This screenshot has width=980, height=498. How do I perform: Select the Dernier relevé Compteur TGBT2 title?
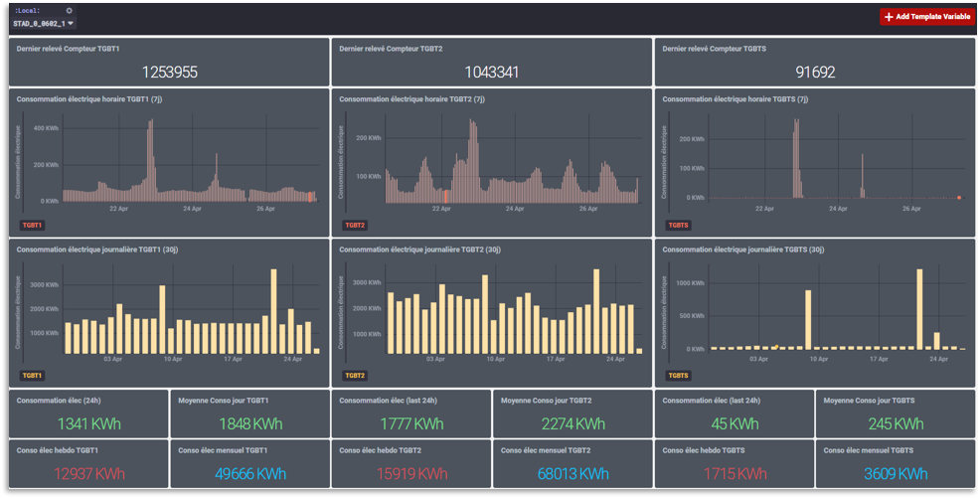(x=391, y=49)
